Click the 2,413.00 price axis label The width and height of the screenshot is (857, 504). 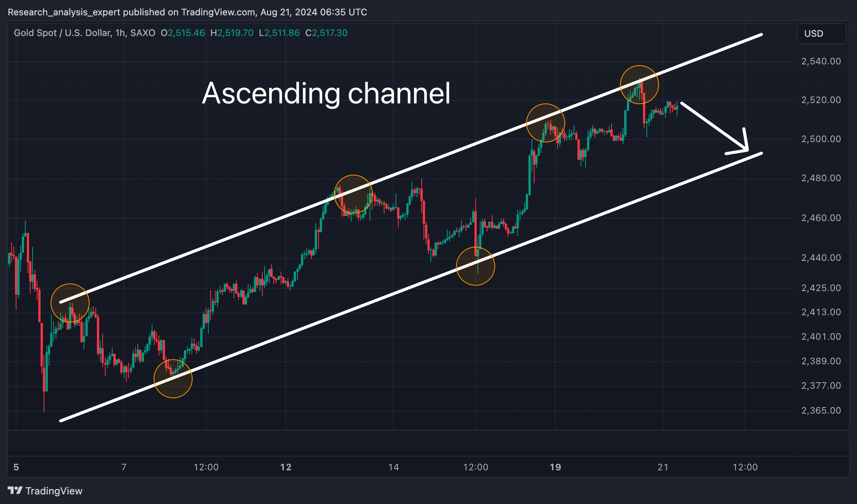tap(821, 312)
